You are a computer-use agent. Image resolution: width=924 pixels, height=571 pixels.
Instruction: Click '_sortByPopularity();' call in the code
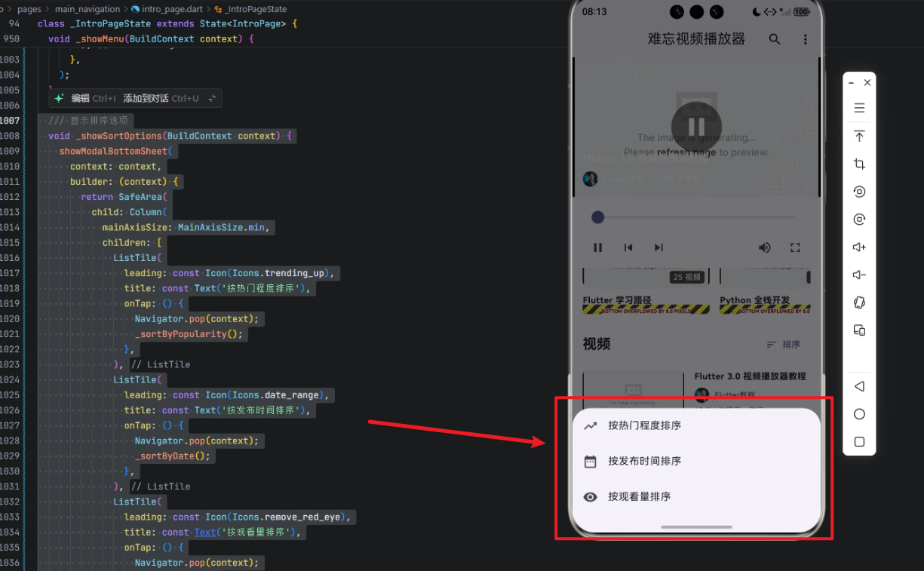click(x=189, y=334)
